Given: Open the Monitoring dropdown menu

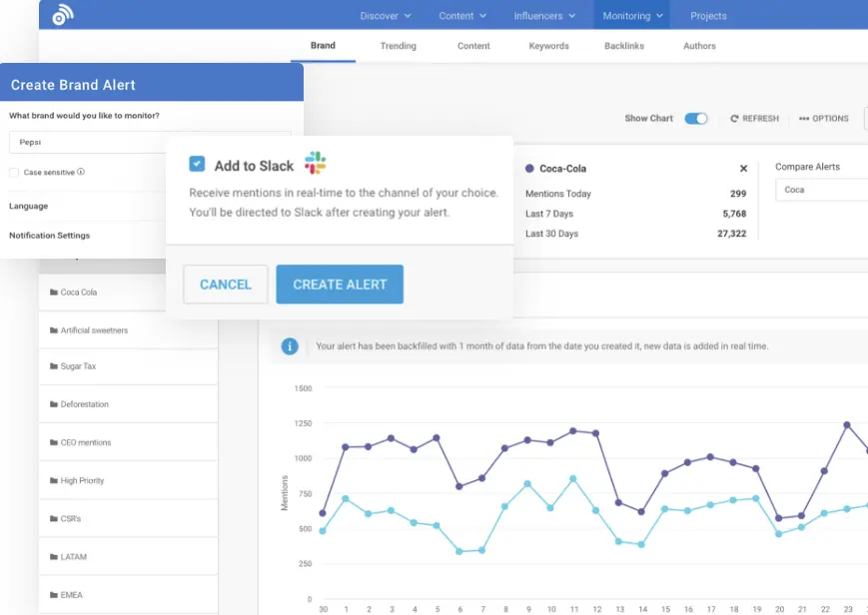Looking at the screenshot, I should tap(631, 15).
